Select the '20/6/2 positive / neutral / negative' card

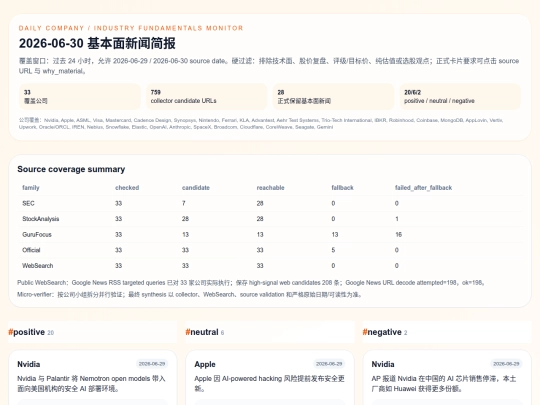pos(460,96)
